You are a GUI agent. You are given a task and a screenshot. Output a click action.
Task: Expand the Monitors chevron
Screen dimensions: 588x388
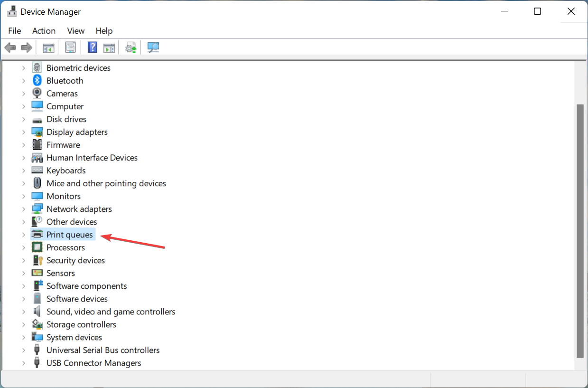click(23, 196)
